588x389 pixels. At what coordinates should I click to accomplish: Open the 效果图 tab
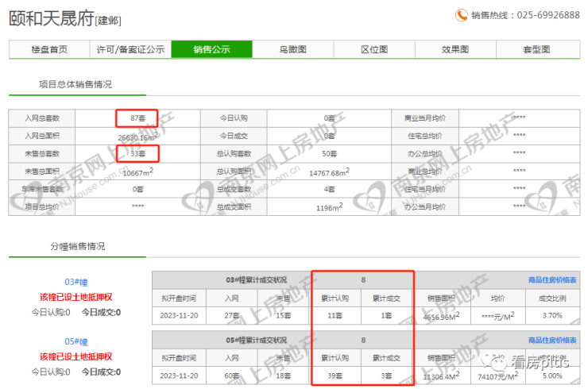[455, 49]
